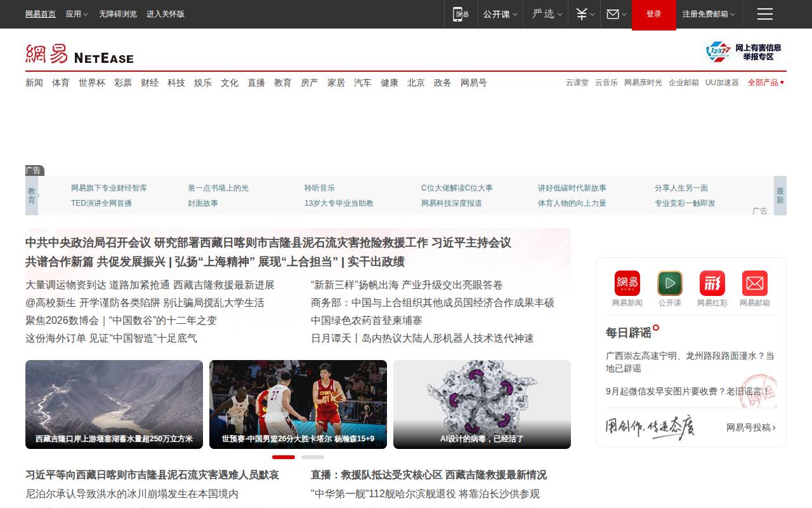Viewport: 812px width, 508px height.
Task: Click ad link 网易科技深度报道
Action: (x=452, y=203)
